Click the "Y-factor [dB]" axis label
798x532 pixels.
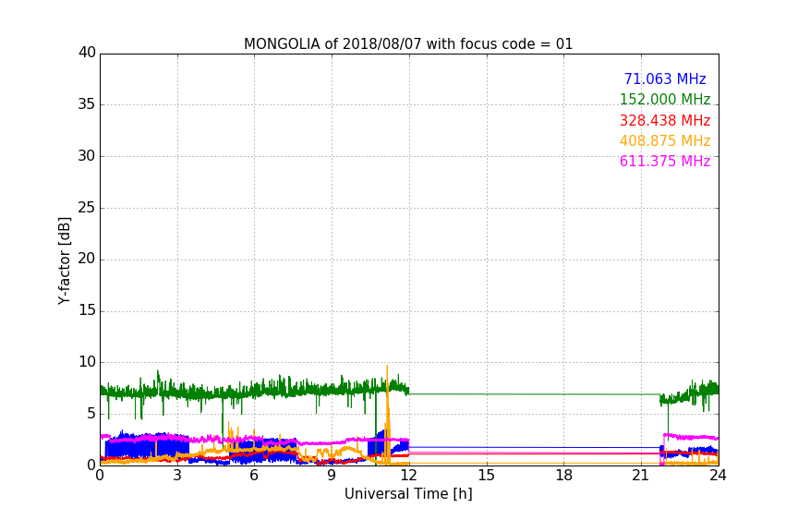(64, 260)
